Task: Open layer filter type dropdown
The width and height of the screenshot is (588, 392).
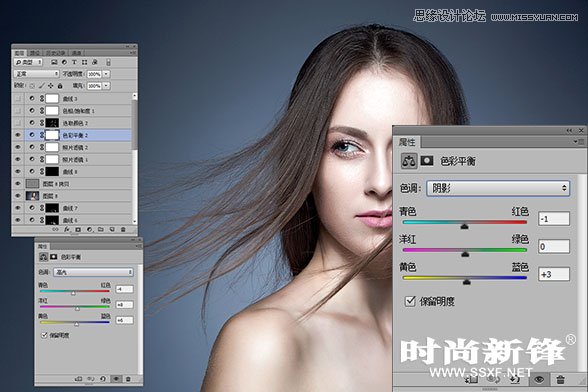Action: (28, 62)
